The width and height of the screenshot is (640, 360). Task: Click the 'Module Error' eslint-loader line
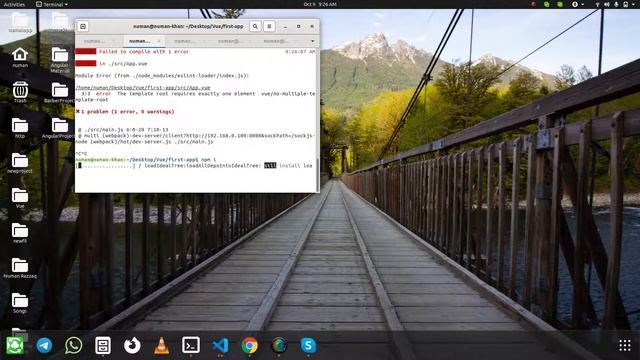pos(162,76)
